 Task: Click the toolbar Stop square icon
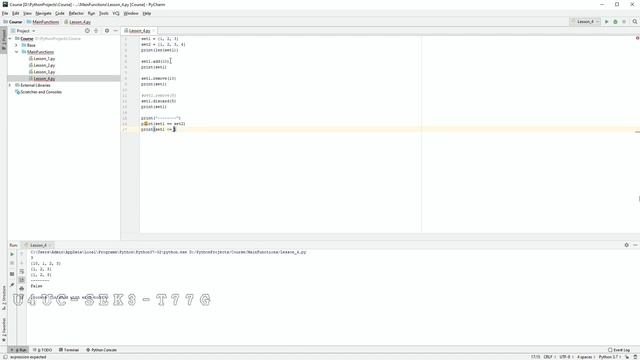click(x=624, y=22)
